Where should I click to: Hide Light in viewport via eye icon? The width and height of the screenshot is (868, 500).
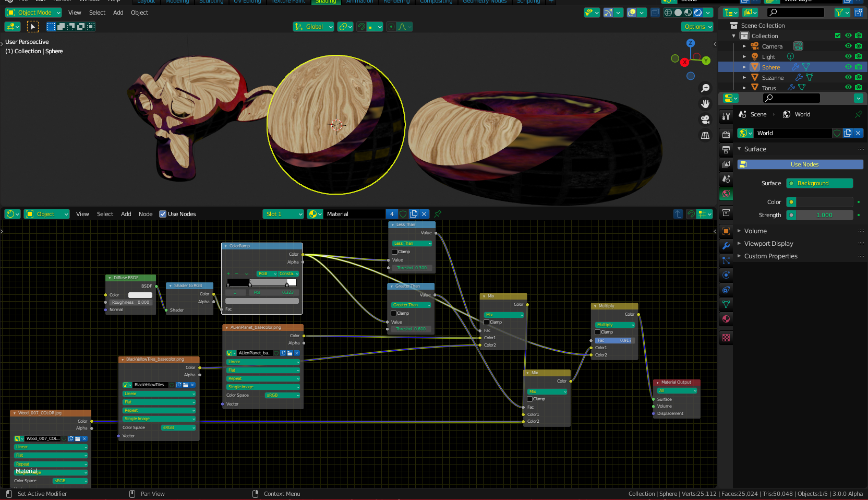click(x=848, y=56)
